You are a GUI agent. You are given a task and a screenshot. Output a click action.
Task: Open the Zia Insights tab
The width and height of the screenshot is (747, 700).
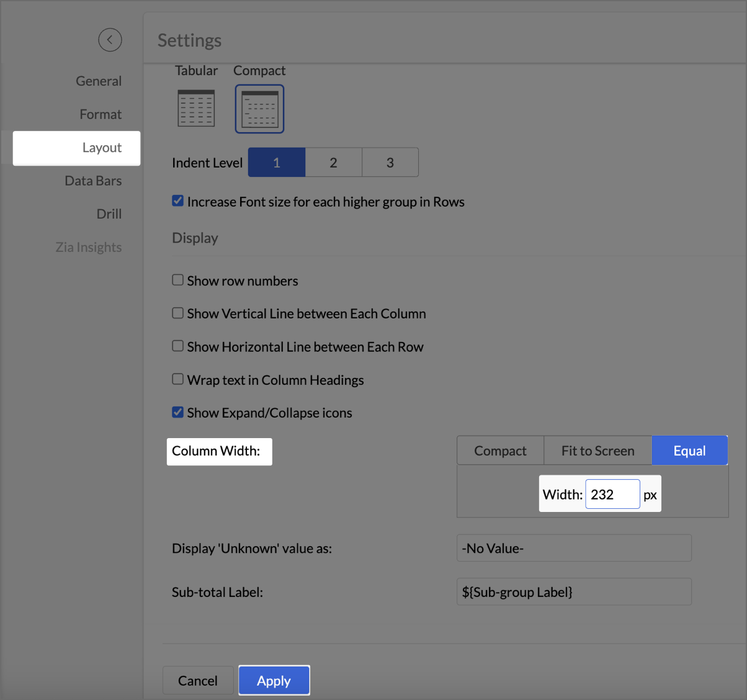(89, 248)
